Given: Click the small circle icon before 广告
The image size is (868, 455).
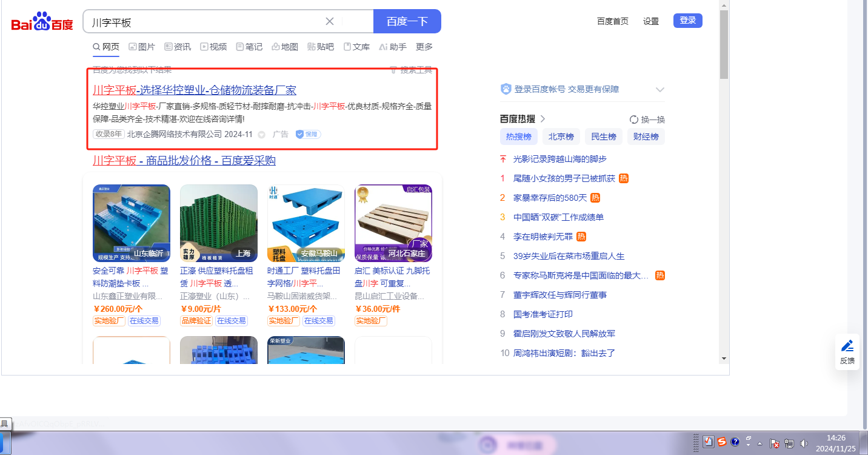Looking at the screenshot, I should pos(262,135).
